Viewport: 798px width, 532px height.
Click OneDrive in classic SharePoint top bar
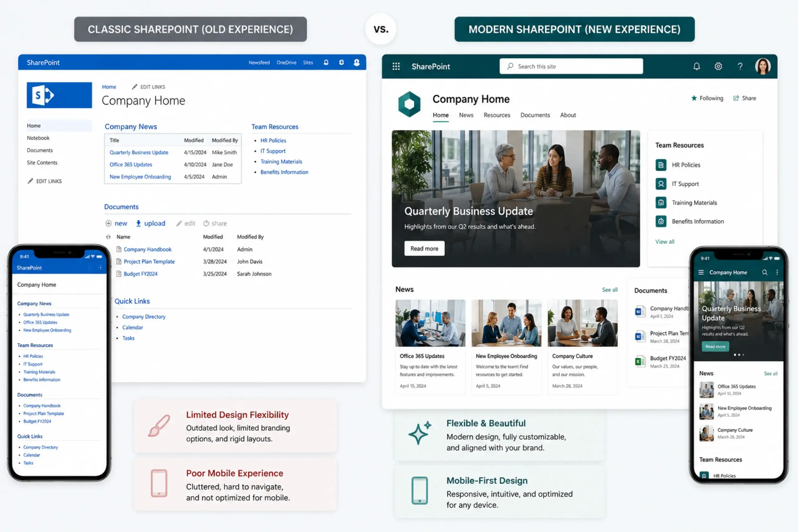pos(286,62)
